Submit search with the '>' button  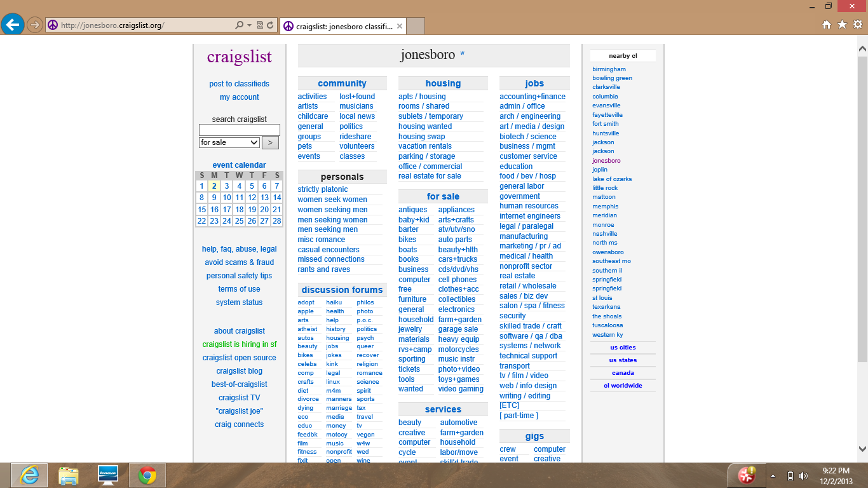coord(270,142)
